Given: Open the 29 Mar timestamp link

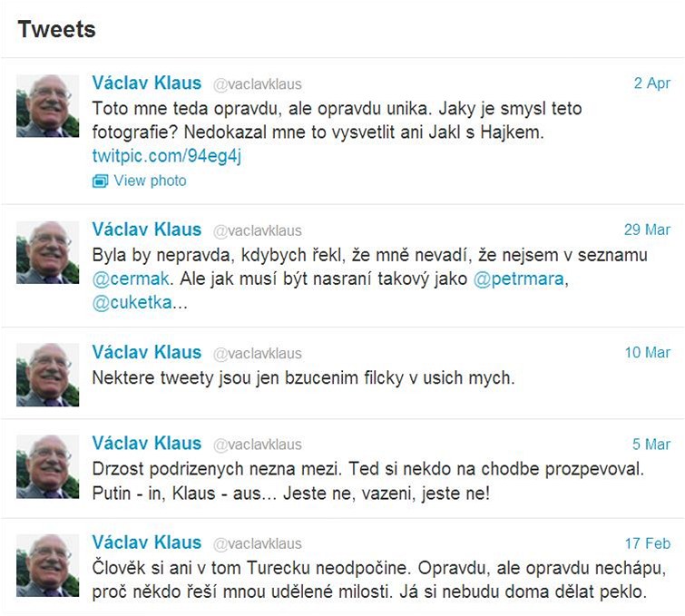Looking at the screenshot, I should (x=647, y=230).
